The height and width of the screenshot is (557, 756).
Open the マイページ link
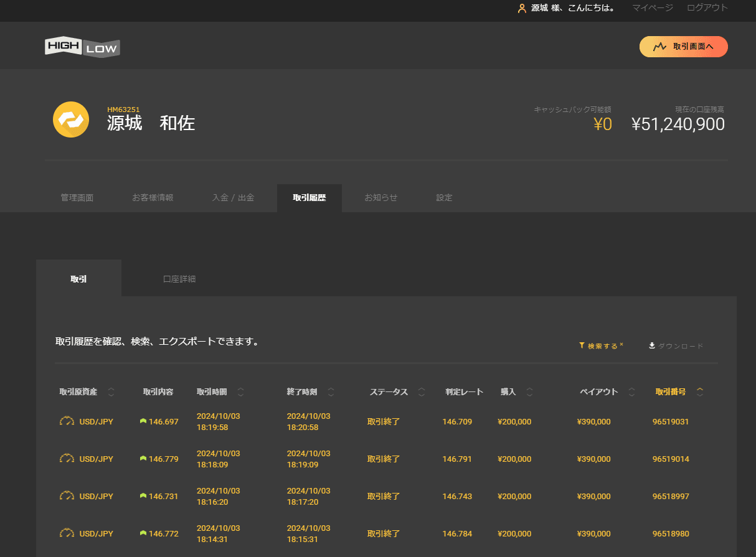pos(652,8)
